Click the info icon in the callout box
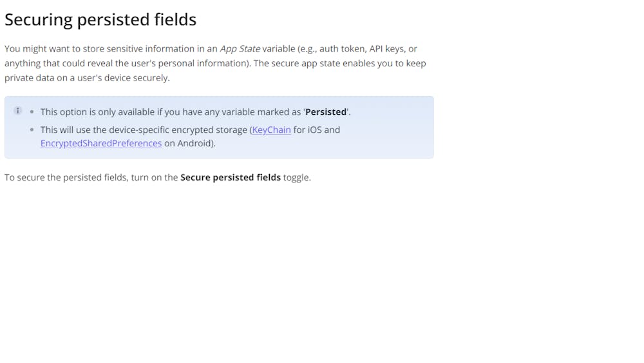The width and height of the screenshot is (644, 363). 18,111
